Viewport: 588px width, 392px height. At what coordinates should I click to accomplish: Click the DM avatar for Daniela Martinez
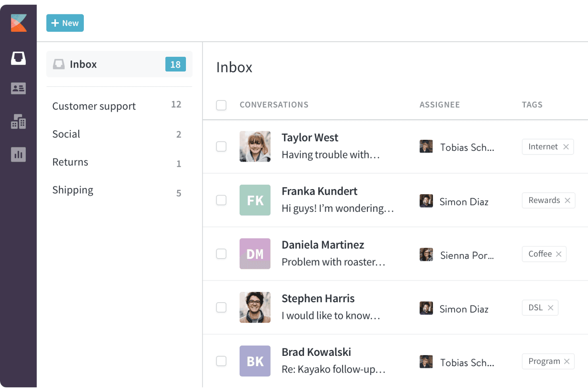[x=255, y=254]
